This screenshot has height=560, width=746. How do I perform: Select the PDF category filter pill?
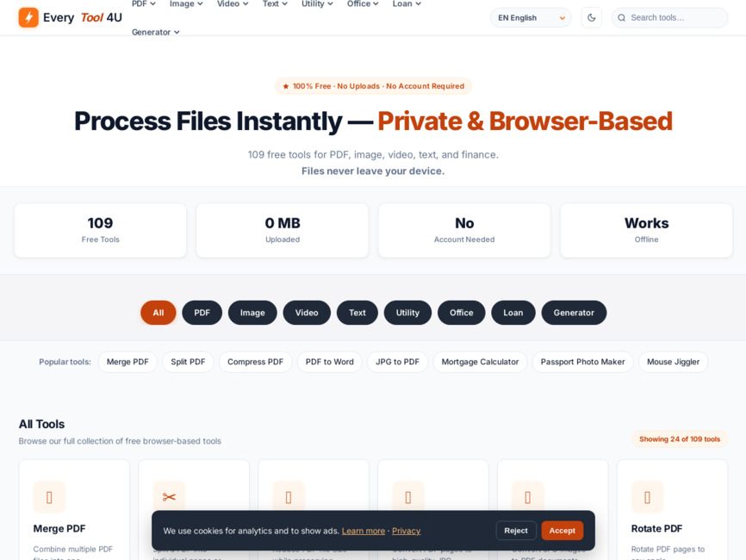(202, 313)
